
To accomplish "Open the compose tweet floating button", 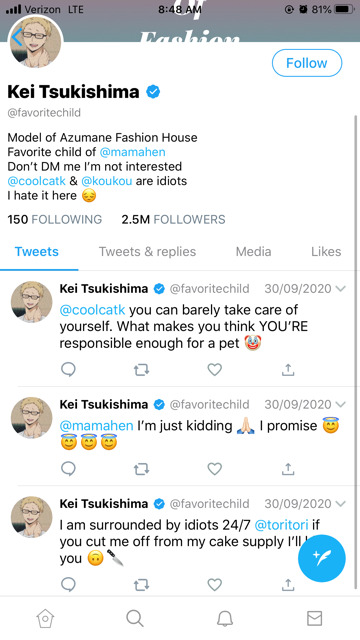I will 322,558.
